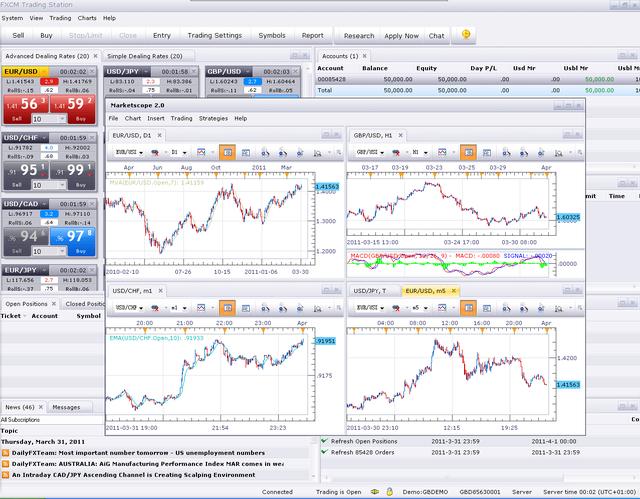Toggle the orange highlighted button in GBP/USD H1 toolbar
This screenshot has height=499, width=640.
click(468, 152)
